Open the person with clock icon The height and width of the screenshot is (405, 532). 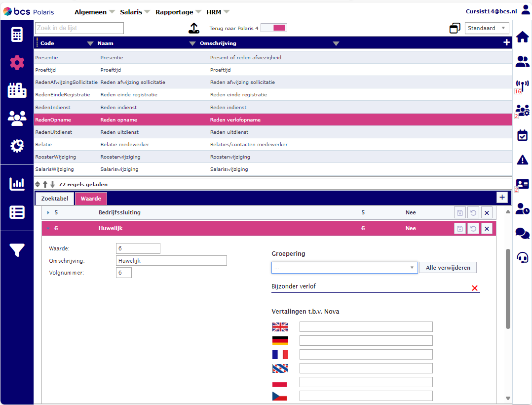click(x=523, y=208)
